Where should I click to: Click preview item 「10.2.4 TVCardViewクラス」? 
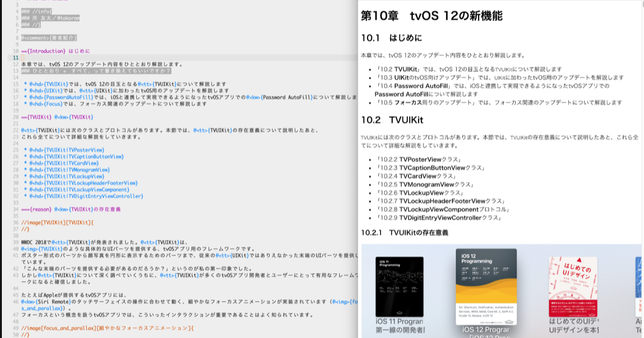416,176
